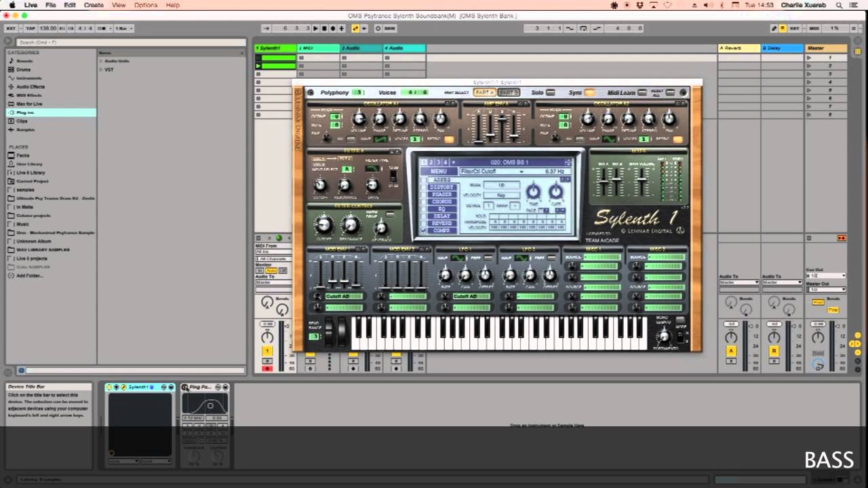Switch to PART B in Sylenth1
The width and height of the screenshot is (868, 488).
point(508,92)
